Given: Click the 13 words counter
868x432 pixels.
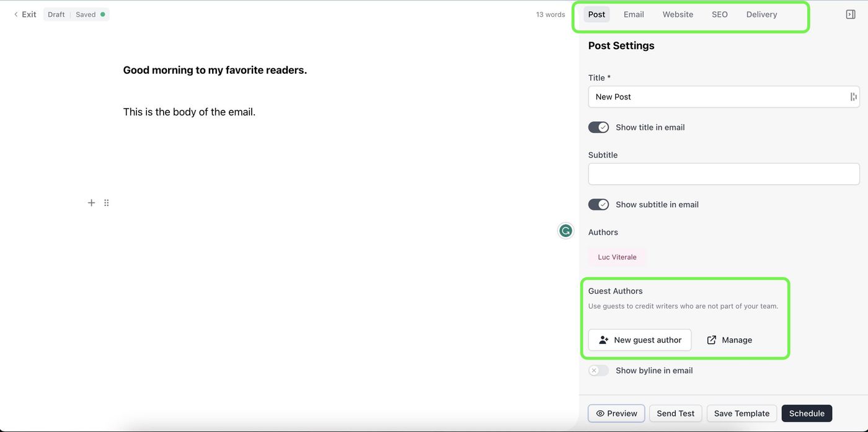Looking at the screenshot, I should 551,14.
